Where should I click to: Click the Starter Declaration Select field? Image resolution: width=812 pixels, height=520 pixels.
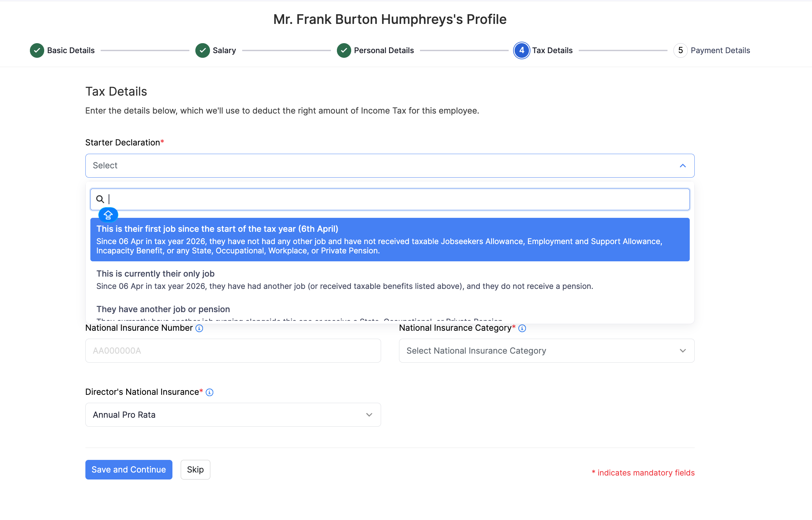pos(390,165)
